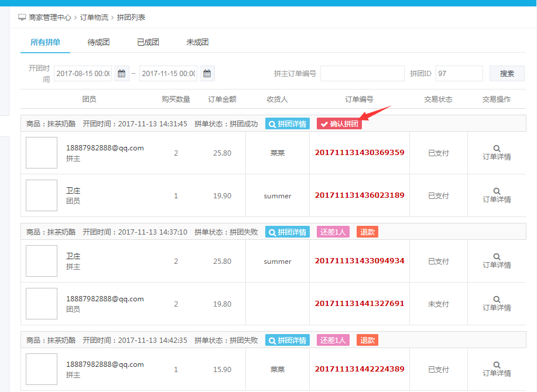537x392 pixels.
Task: Click 退款 refund for the 14:37:10 group
Action: pos(367,232)
